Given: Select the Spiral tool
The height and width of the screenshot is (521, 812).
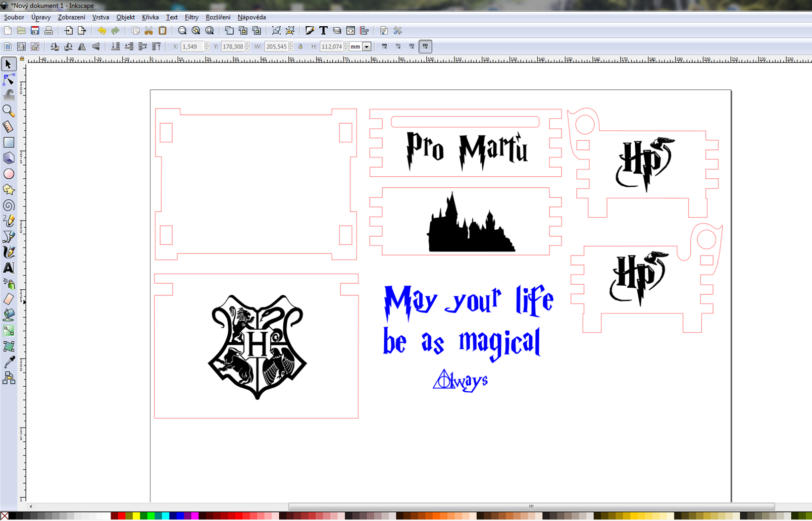Looking at the screenshot, I should tap(9, 205).
